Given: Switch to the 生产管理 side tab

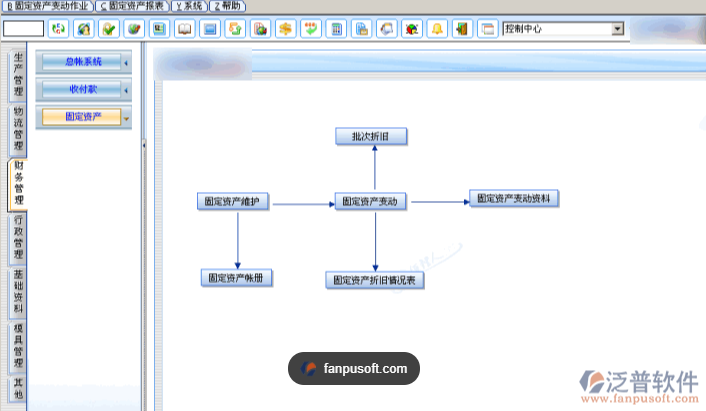Looking at the screenshot, I should pos(18,74).
